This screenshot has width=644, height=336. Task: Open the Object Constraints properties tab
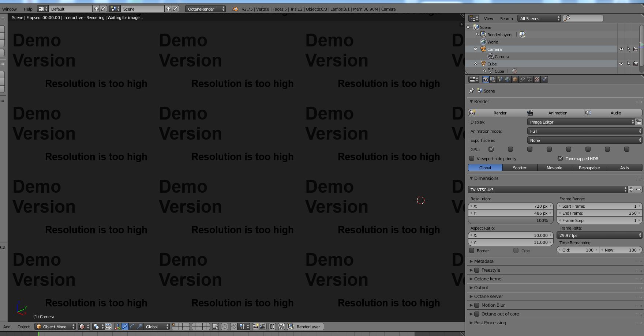522,79
